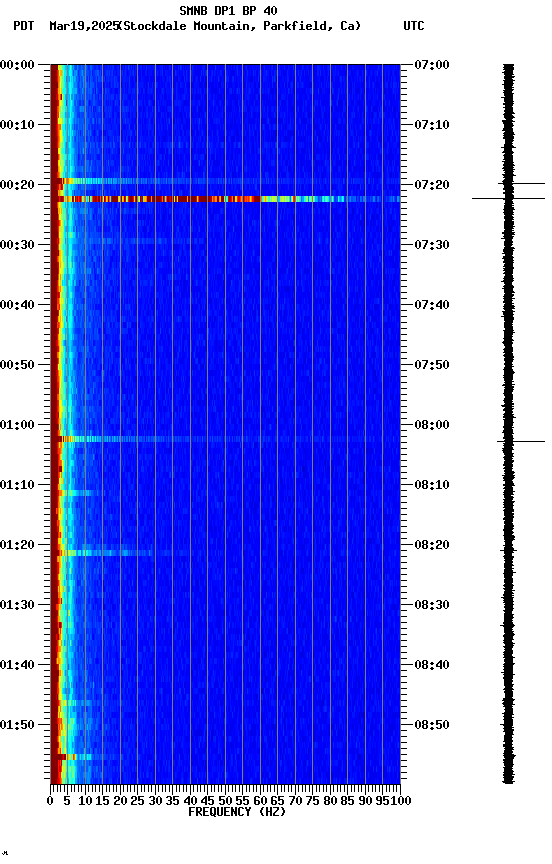Click the 'UTC' timezone label
This screenshot has height=864, width=552.
pos(414,26)
